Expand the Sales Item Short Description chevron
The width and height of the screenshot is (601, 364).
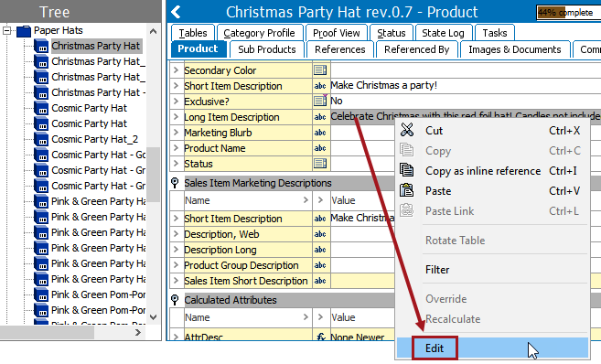click(176, 281)
